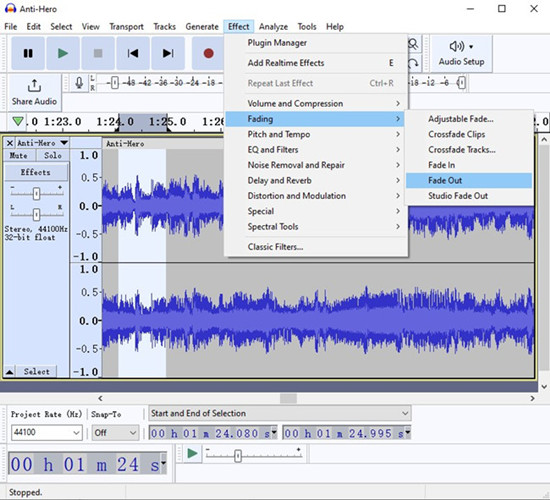The image size is (550, 500).
Task: Click Play-at-Speed green play button
Action: tap(192, 453)
